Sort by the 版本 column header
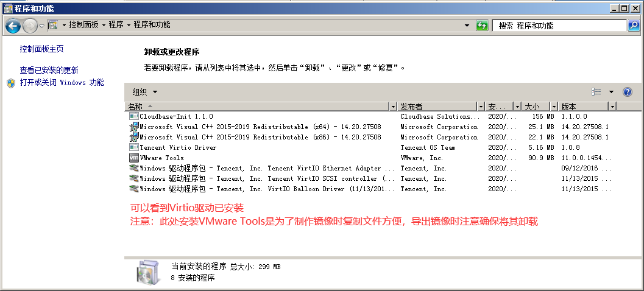 point(584,107)
